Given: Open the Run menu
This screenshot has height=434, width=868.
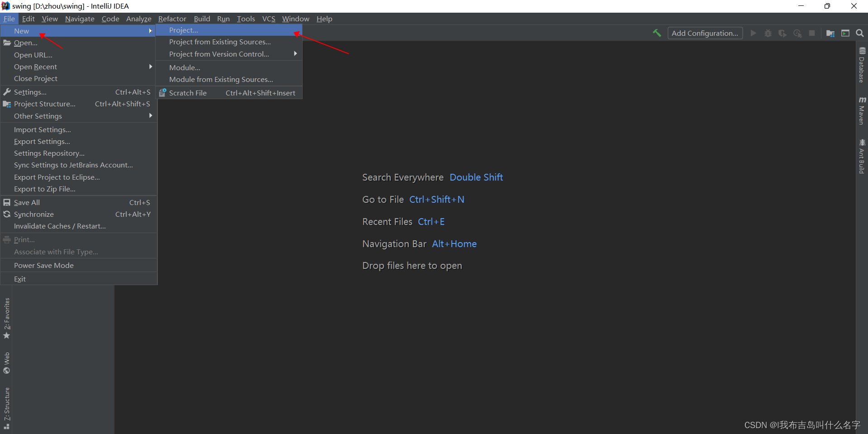Looking at the screenshot, I should point(223,19).
